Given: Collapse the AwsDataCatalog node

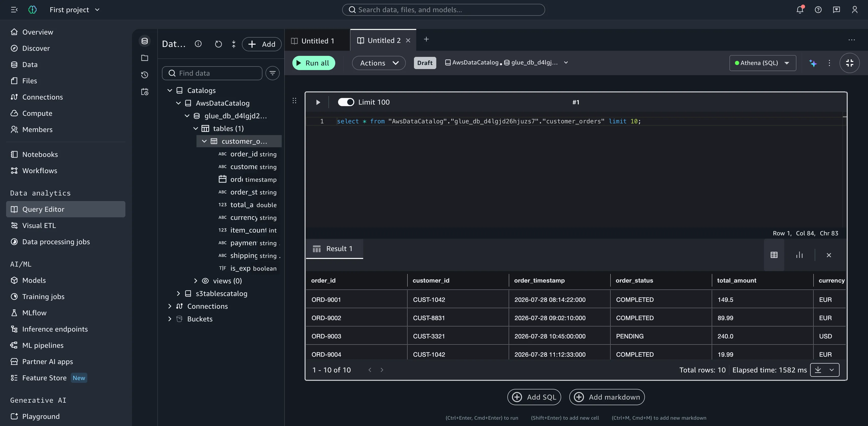Looking at the screenshot, I should pos(178,103).
